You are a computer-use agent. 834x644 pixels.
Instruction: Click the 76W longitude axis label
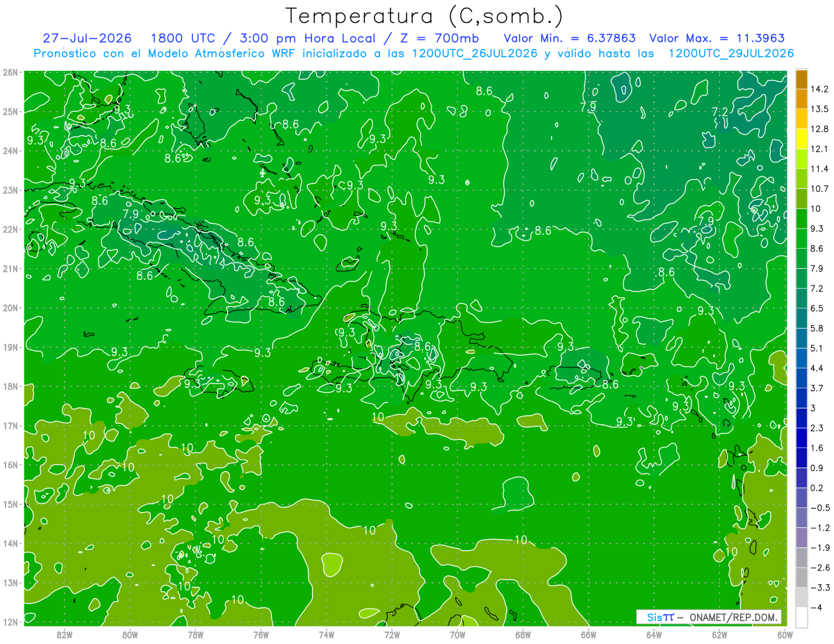pyautogui.click(x=261, y=634)
